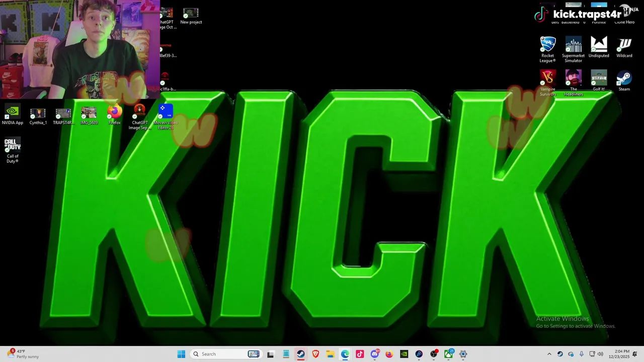This screenshot has width=644, height=362.
Task: Open the Windows Start menu
Action: pyautogui.click(x=181, y=354)
